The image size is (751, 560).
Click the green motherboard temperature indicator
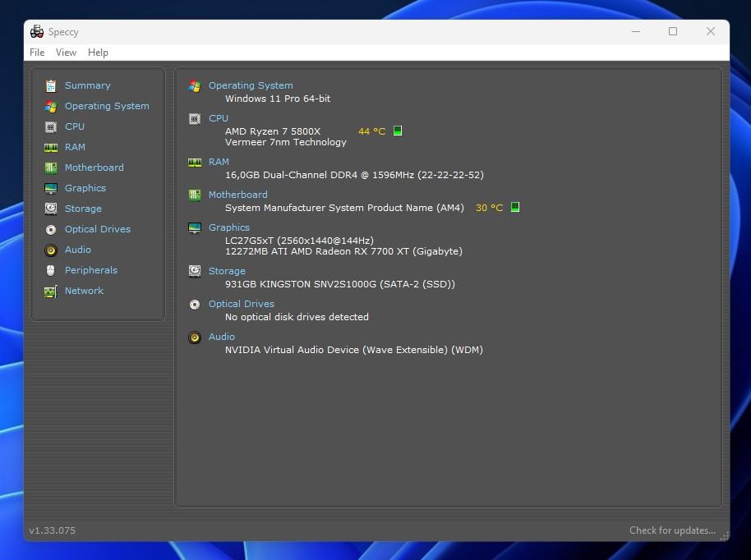[x=515, y=207]
